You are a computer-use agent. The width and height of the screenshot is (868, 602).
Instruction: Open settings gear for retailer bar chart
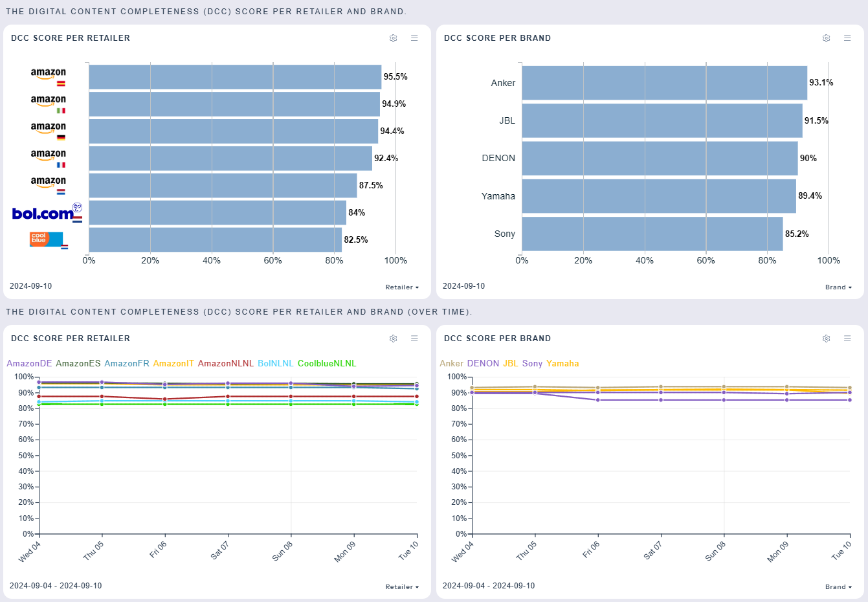[393, 38]
